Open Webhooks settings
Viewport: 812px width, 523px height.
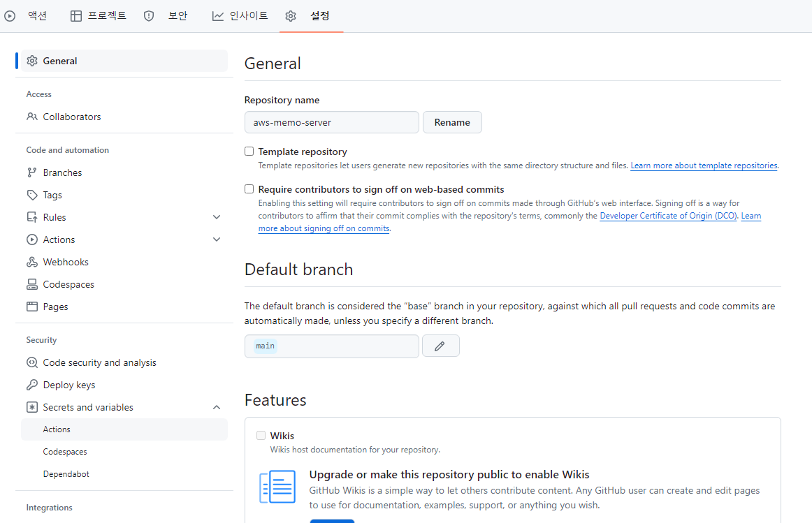tap(124, 262)
